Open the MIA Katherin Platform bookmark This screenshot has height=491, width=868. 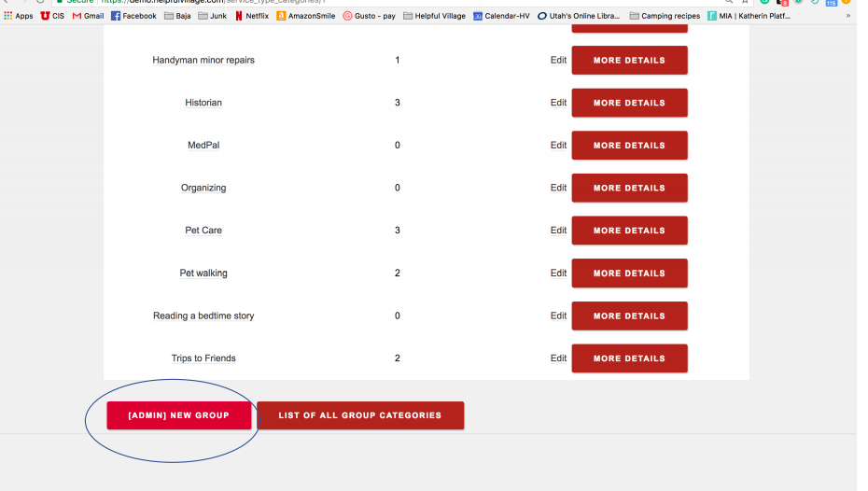point(749,16)
